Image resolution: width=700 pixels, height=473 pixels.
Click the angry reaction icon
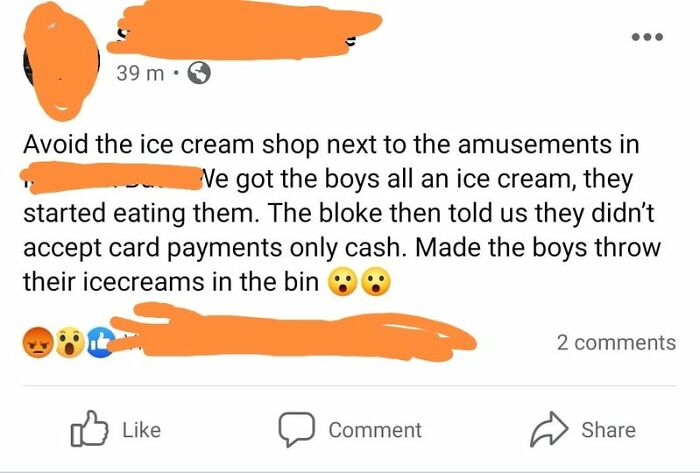[x=38, y=342]
